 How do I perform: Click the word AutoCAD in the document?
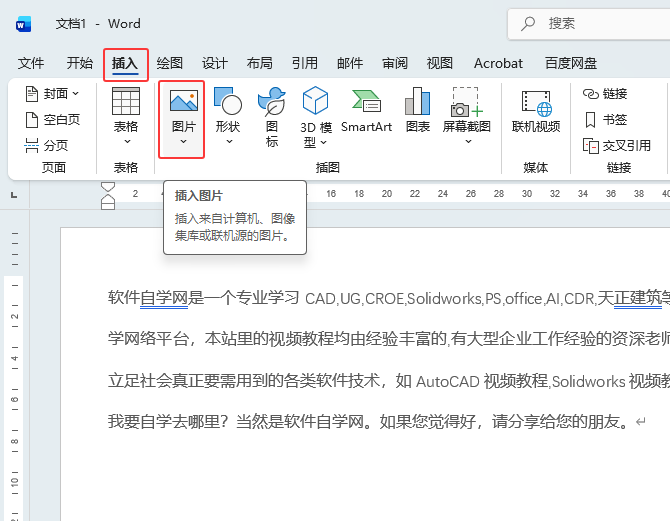tap(448, 381)
